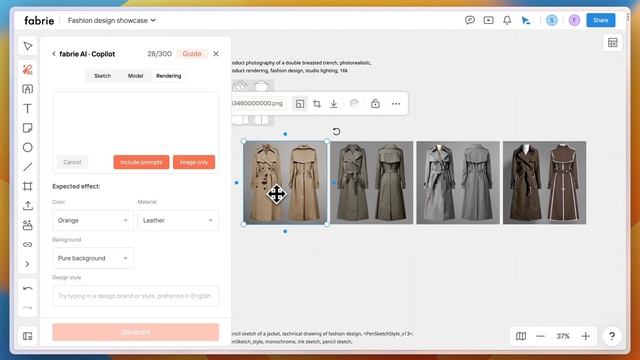The height and width of the screenshot is (360, 640).
Task: Open the help question mark
Action: [612, 336]
